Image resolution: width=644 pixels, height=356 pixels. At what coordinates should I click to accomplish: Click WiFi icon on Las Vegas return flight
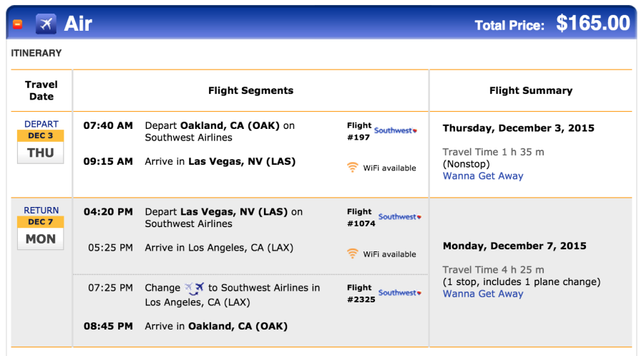pyautogui.click(x=352, y=254)
